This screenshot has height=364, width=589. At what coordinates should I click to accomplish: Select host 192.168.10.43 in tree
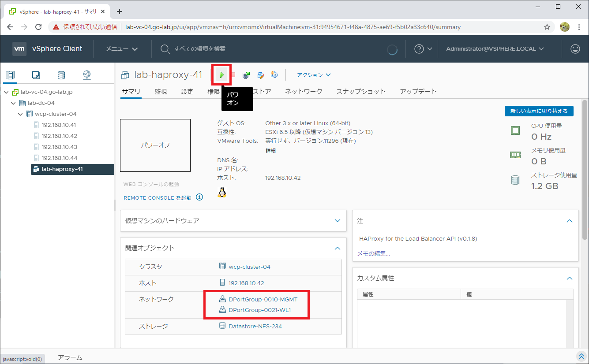point(59,147)
